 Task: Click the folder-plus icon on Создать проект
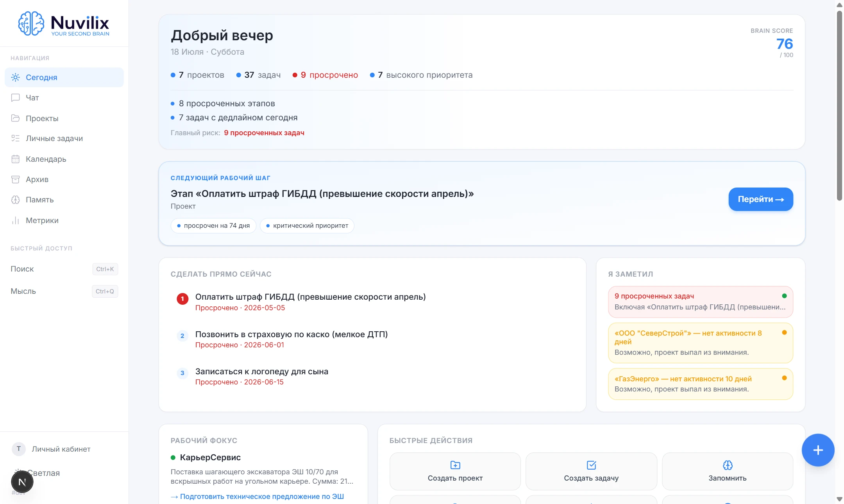(455, 465)
